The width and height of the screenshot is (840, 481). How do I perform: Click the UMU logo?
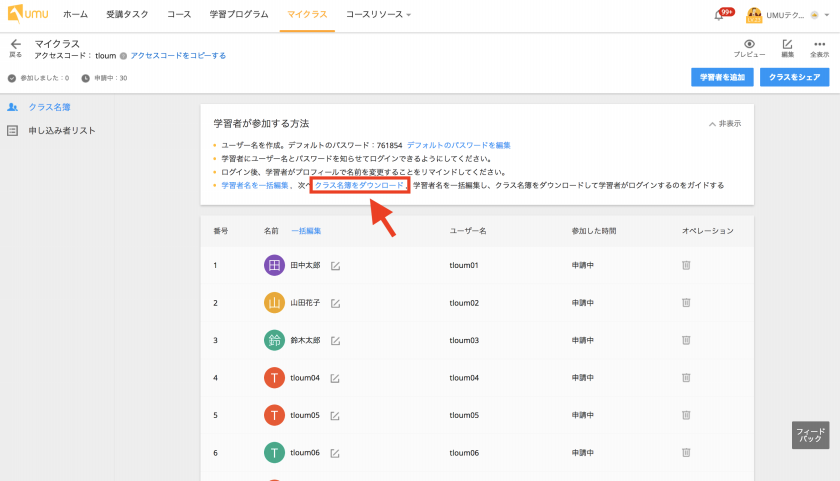tap(28, 14)
